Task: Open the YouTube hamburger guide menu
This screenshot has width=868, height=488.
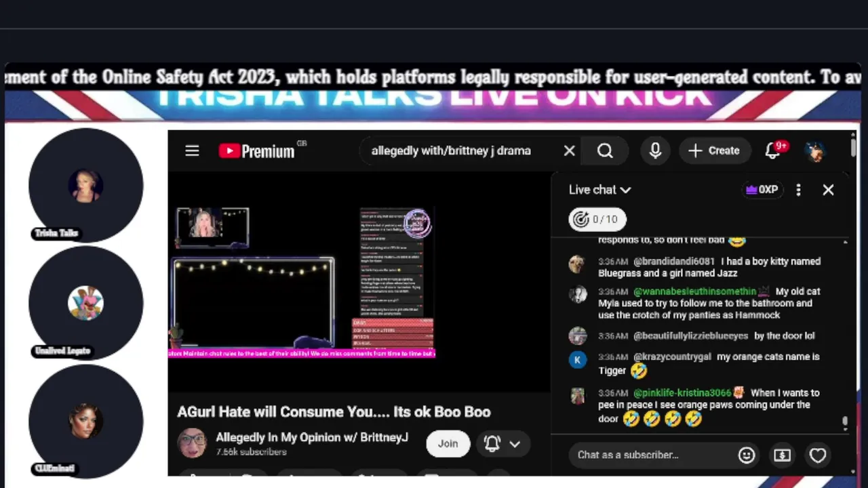Action: [192, 150]
